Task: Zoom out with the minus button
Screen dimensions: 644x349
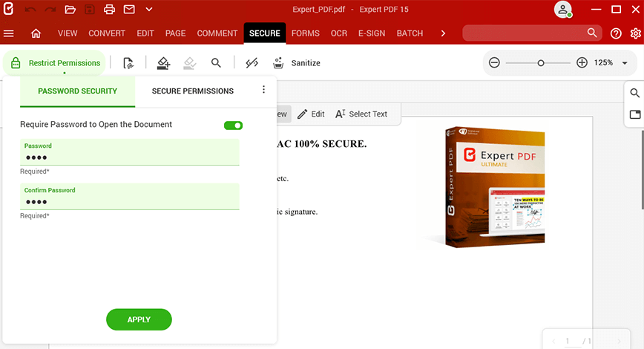Action: pos(494,62)
